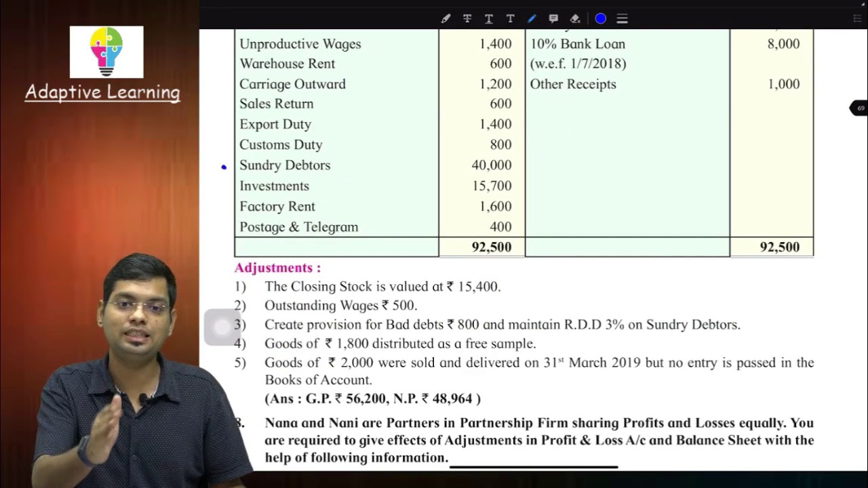
Task: Open the blue color swatch picker
Action: point(600,19)
